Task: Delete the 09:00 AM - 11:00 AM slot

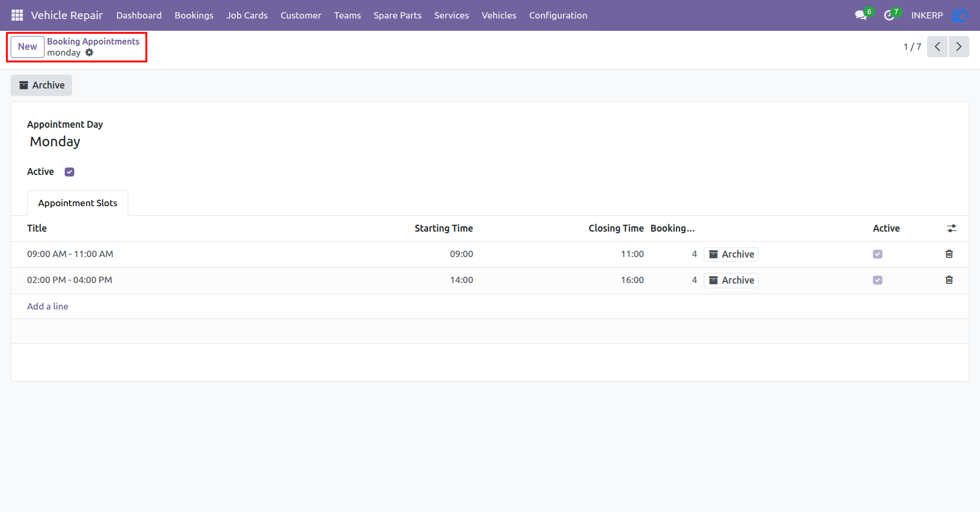Action: tap(949, 254)
